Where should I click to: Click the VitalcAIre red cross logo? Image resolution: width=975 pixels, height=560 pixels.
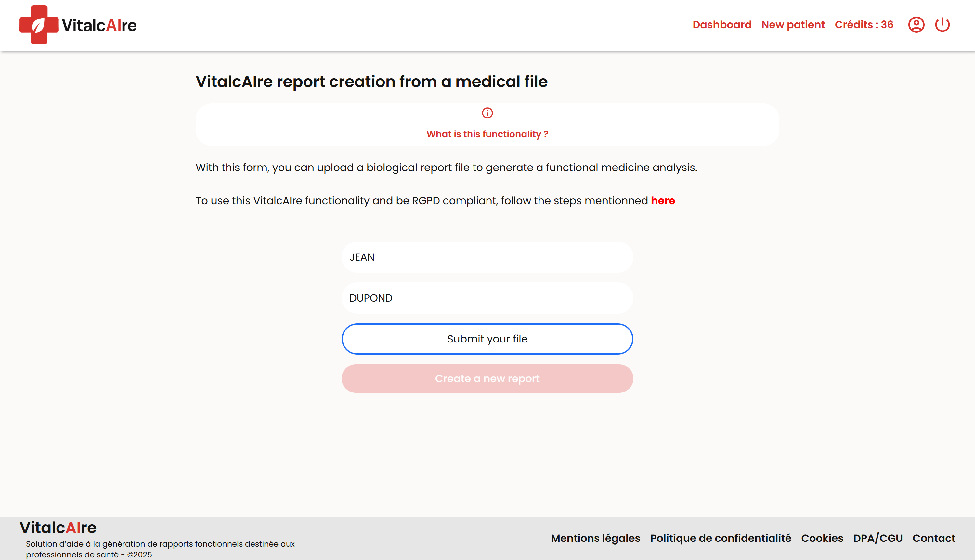click(38, 25)
